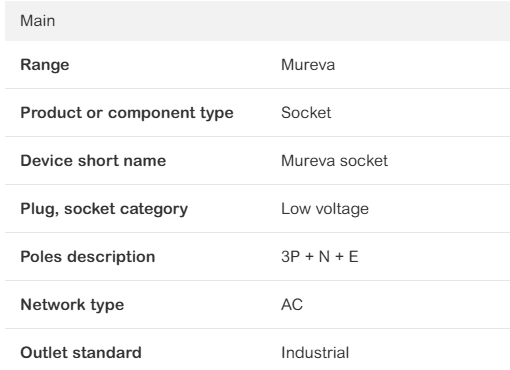Click the AC network value
Image resolution: width=510 pixels, height=370 pixels.
pyautogui.click(x=292, y=305)
